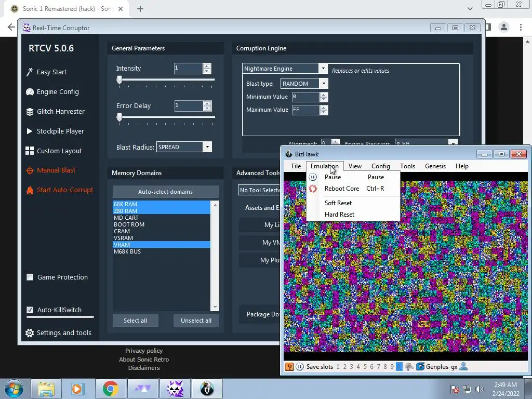The image size is (532, 399).
Task: Select save slot 5 in BizHawk
Action: (365, 367)
